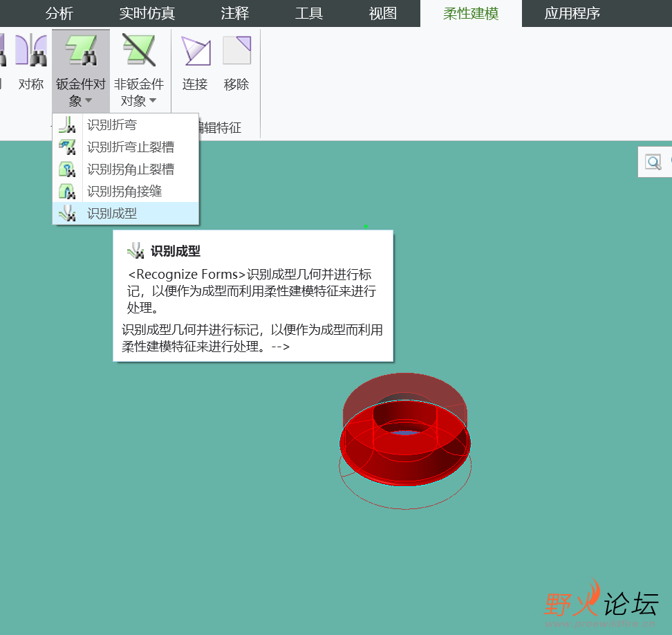Select 识别拐角接缝 menu item

[126, 191]
